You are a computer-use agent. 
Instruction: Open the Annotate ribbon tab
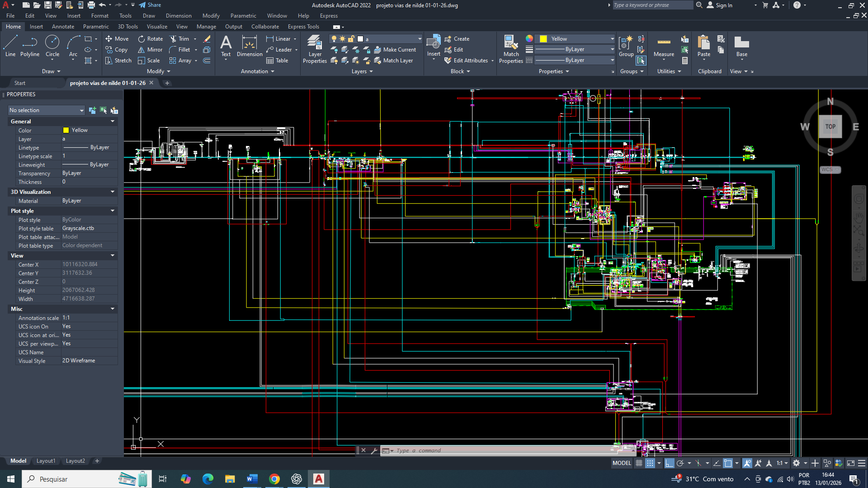pyautogui.click(x=63, y=27)
